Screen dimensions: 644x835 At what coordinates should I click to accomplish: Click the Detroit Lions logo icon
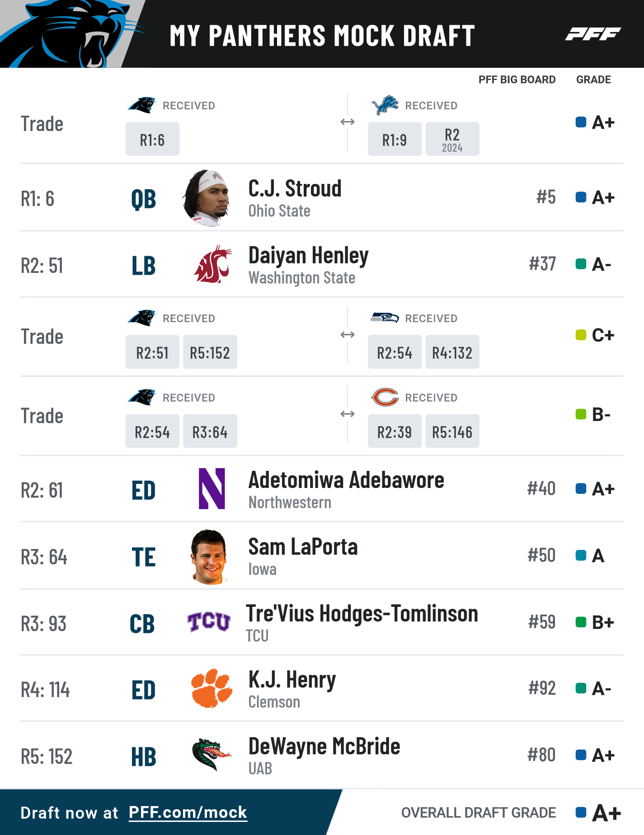point(385,105)
